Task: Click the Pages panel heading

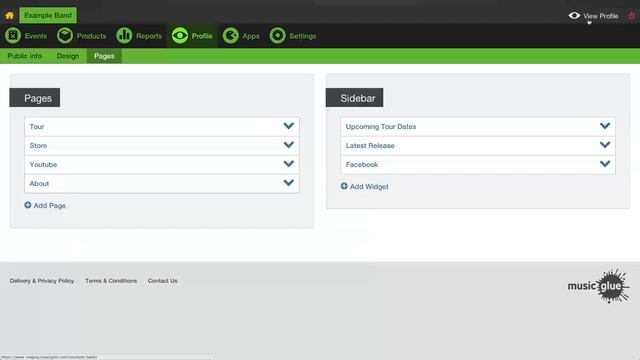Action: coord(35,98)
